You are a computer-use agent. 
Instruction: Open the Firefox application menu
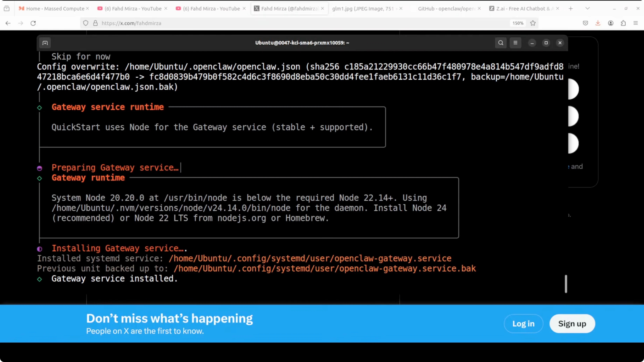coord(636,23)
